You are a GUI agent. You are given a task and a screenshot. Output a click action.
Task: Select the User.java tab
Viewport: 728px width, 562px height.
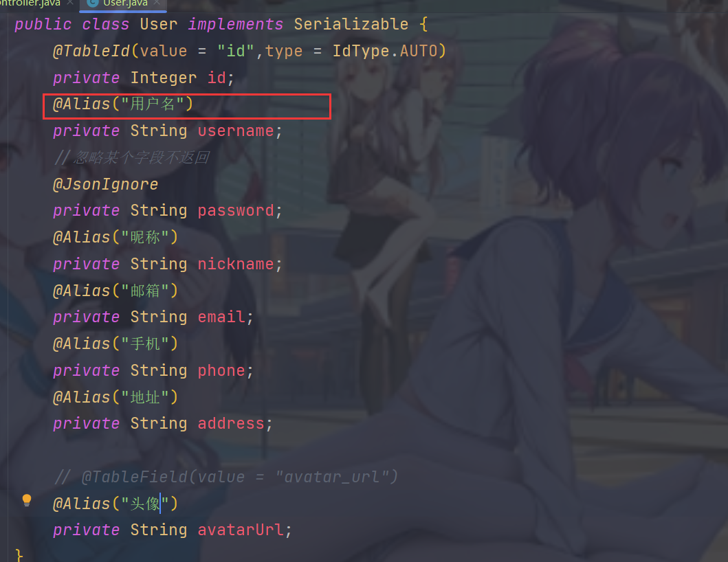pos(125,3)
